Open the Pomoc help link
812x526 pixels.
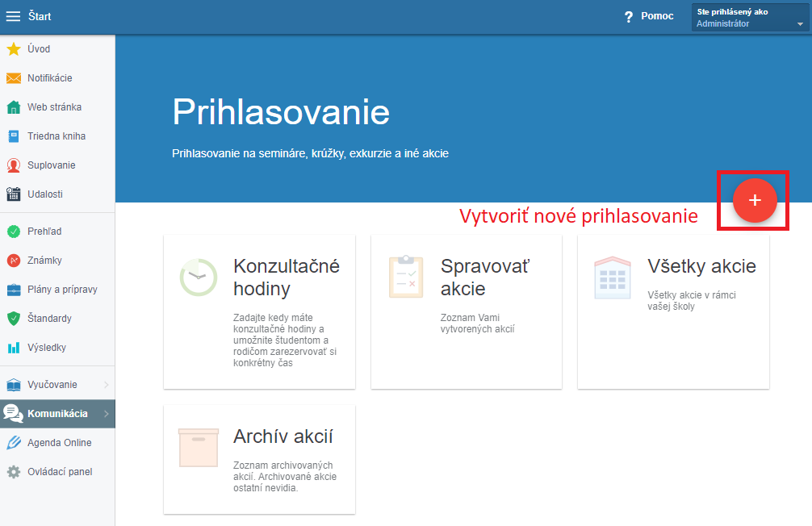pos(649,16)
